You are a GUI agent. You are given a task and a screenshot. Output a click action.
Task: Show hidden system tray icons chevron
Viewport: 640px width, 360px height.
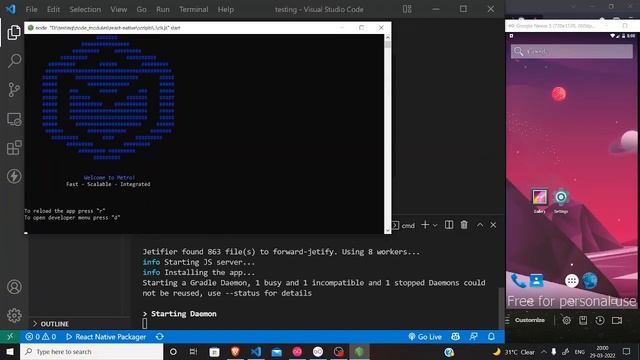[544, 351]
